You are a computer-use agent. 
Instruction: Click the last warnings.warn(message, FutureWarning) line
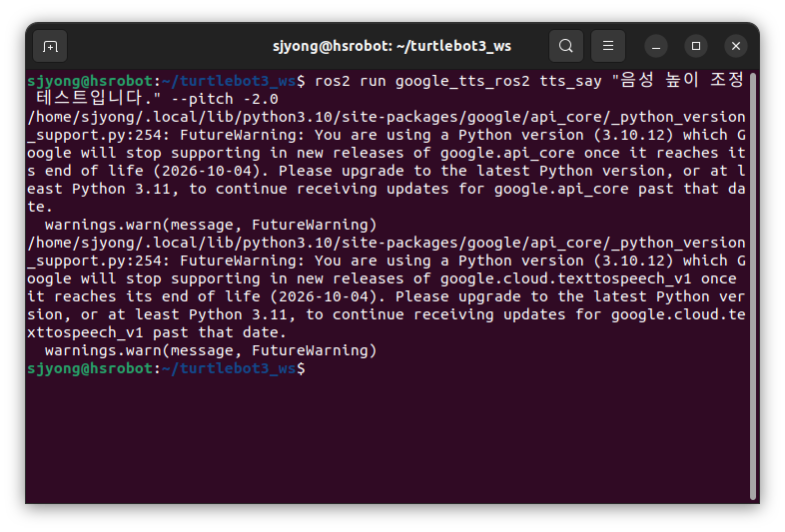tap(211, 350)
